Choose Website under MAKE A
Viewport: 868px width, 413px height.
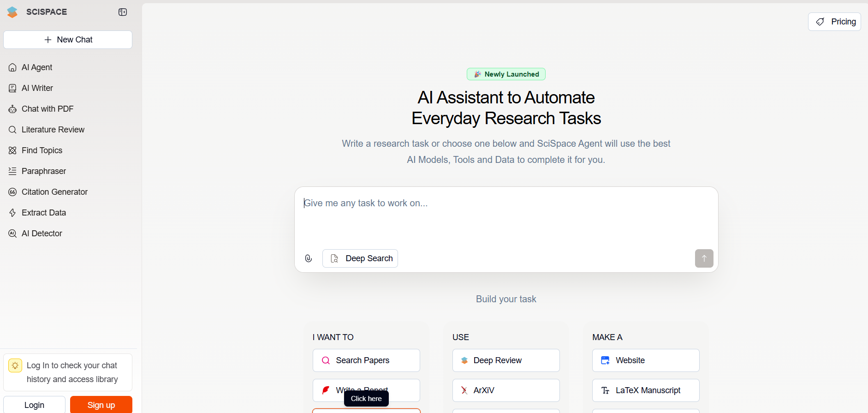click(646, 360)
